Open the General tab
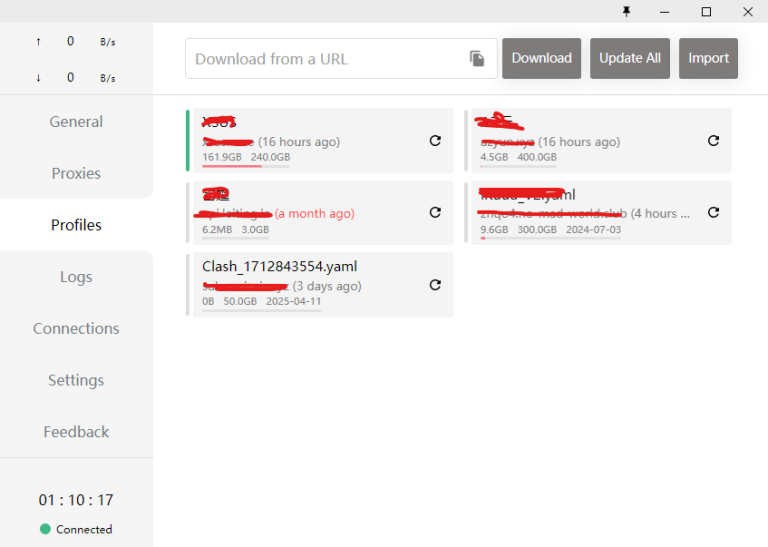 click(x=76, y=122)
